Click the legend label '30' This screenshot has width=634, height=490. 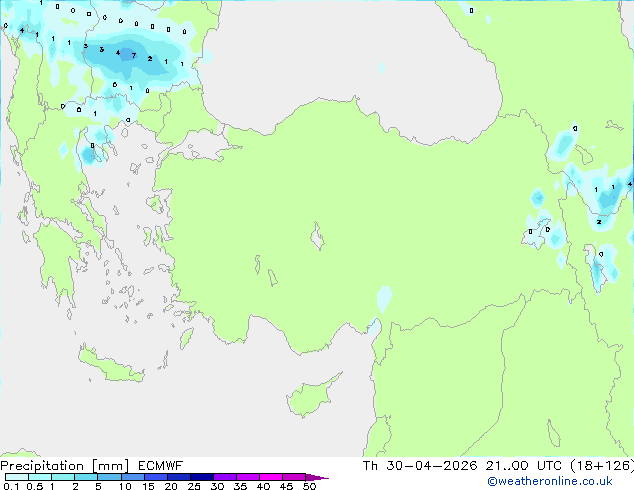coord(217,486)
